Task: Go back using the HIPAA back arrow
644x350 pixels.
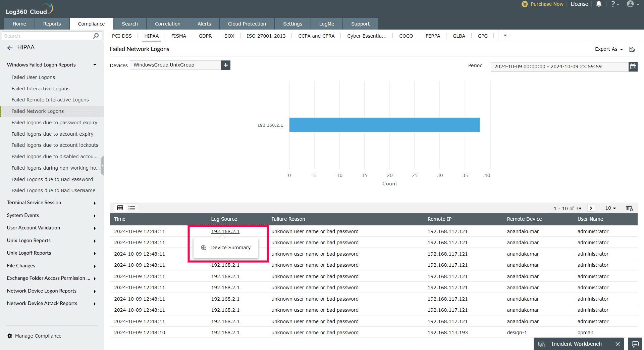Action: [10, 48]
